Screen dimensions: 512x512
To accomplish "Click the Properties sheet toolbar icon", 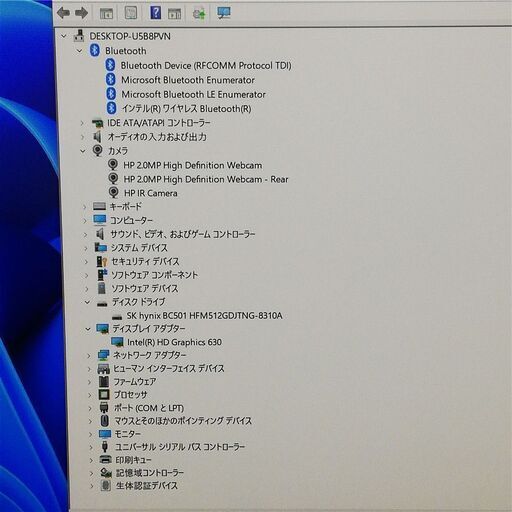I will tap(131, 13).
